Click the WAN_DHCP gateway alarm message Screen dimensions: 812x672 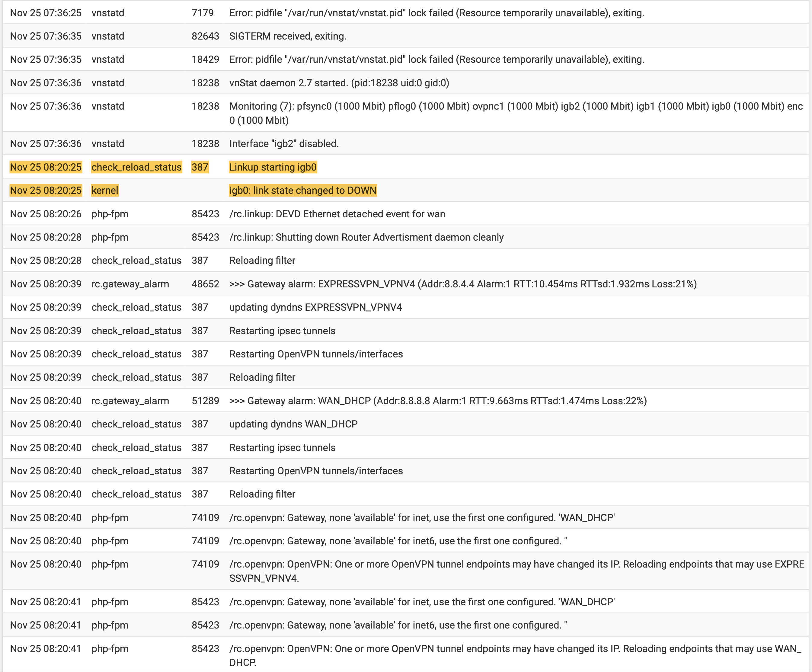(x=438, y=401)
